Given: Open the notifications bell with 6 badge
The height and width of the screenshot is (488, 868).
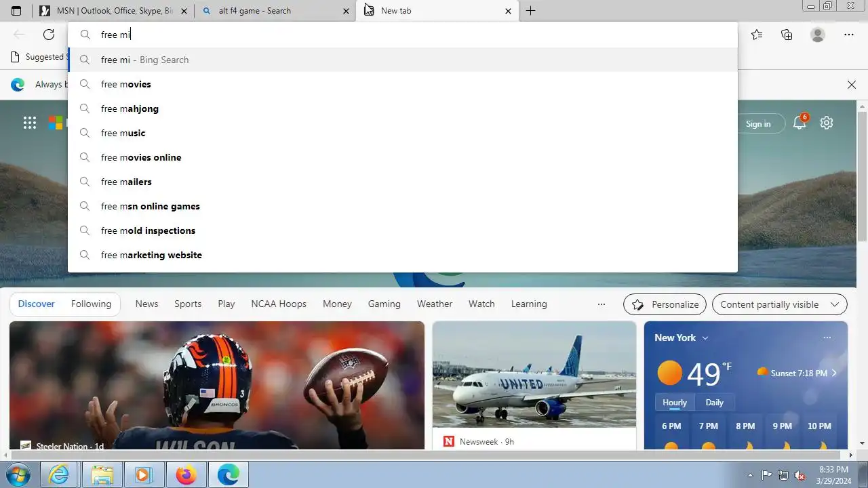Looking at the screenshot, I should [x=800, y=122].
